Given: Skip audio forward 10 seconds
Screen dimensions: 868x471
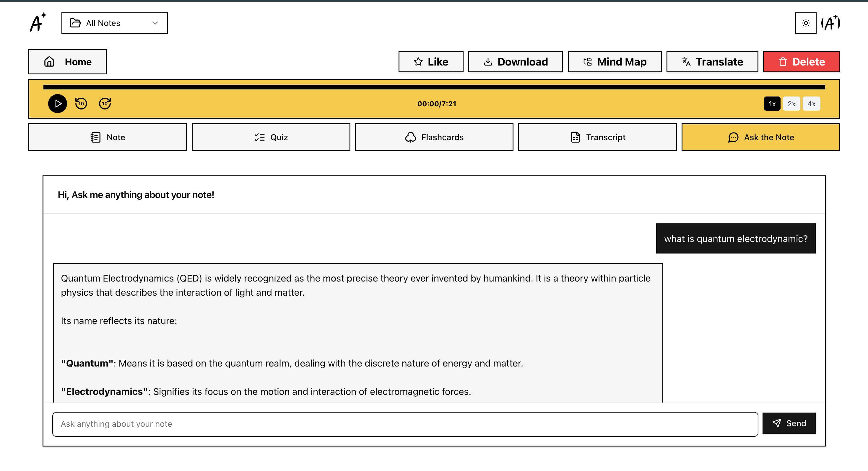Looking at the screenshot, I should pyautogui.click(x=105, y=103).
